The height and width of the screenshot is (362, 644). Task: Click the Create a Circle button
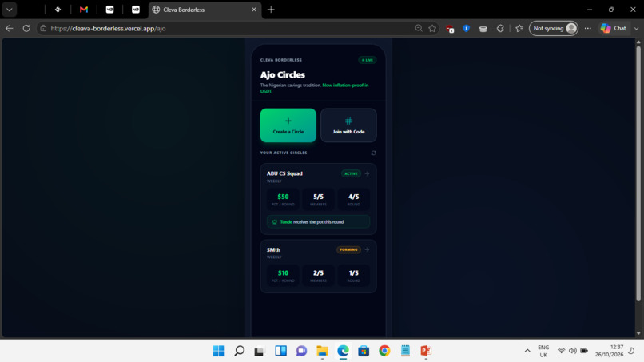288,125
